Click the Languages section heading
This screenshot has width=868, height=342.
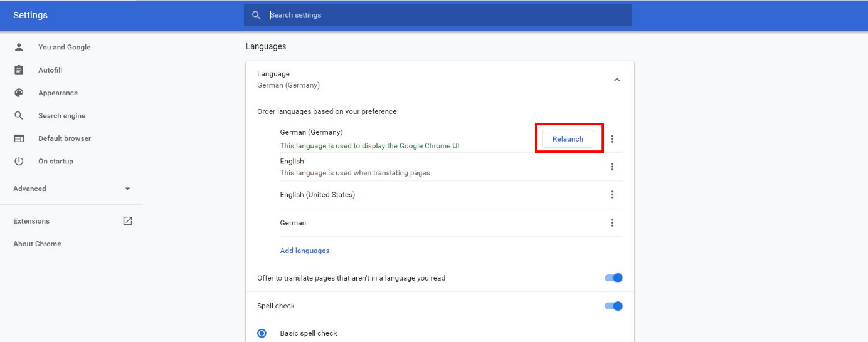266,46
